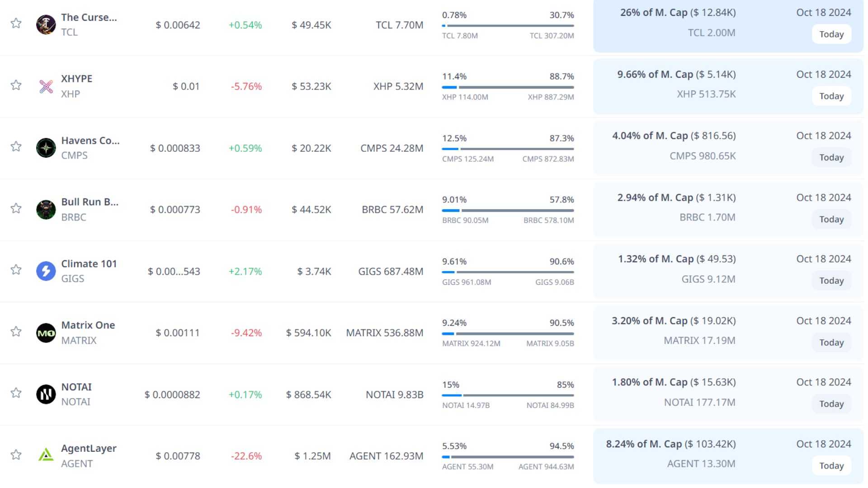Screen dimensions: 868x488
Task: Favorite The Curse TCL with star
Action: click(16, 23)
